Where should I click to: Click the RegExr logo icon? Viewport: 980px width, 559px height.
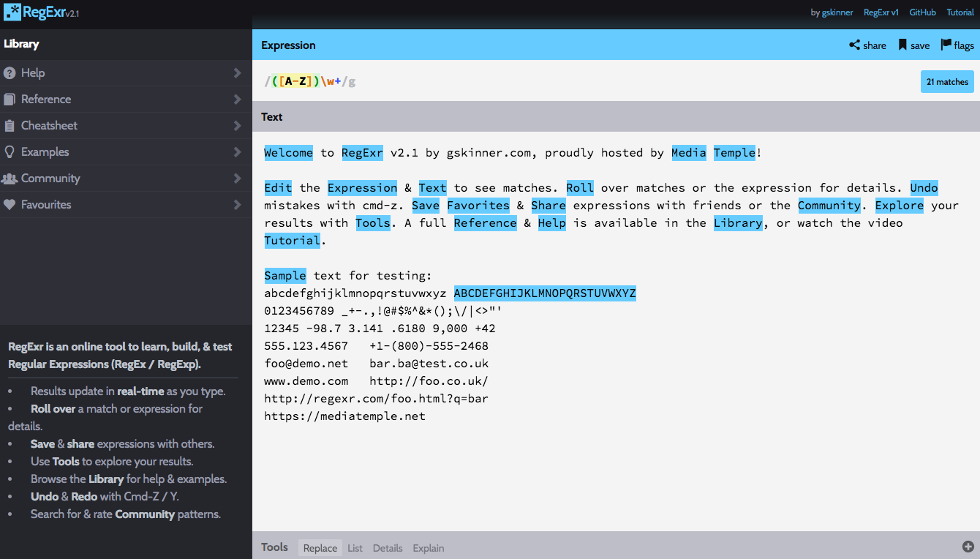coord(12,12)
